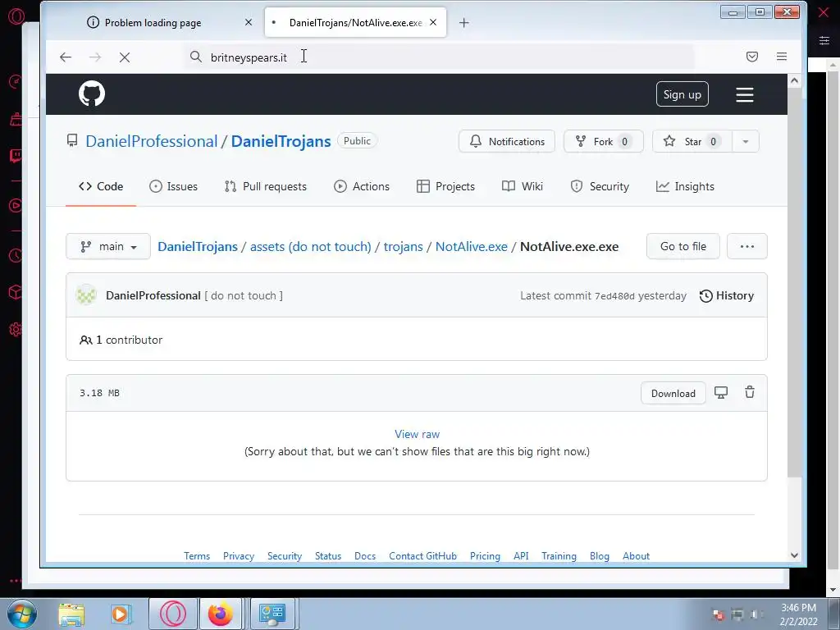Open the Wiki tab
Viewport: 840px width, 630px height.
[x=523, y=186]
